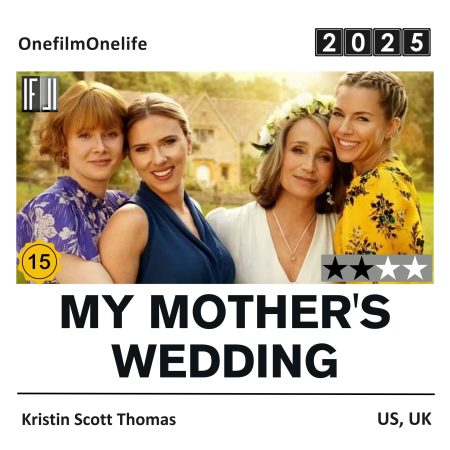Click the yellow 15 age rating badge
The image size is (450, 450).
[x=39, y=261]
